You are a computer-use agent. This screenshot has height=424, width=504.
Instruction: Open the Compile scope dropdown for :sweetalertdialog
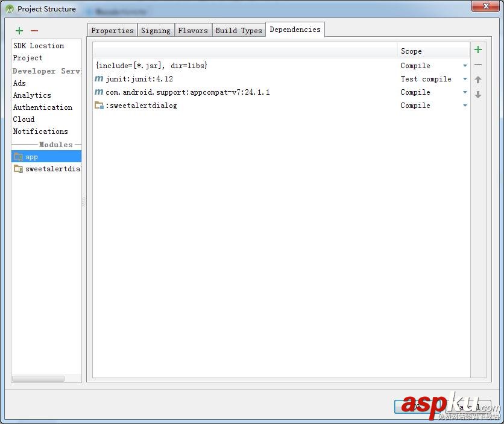pyautogui.click(x=464, y=106)
